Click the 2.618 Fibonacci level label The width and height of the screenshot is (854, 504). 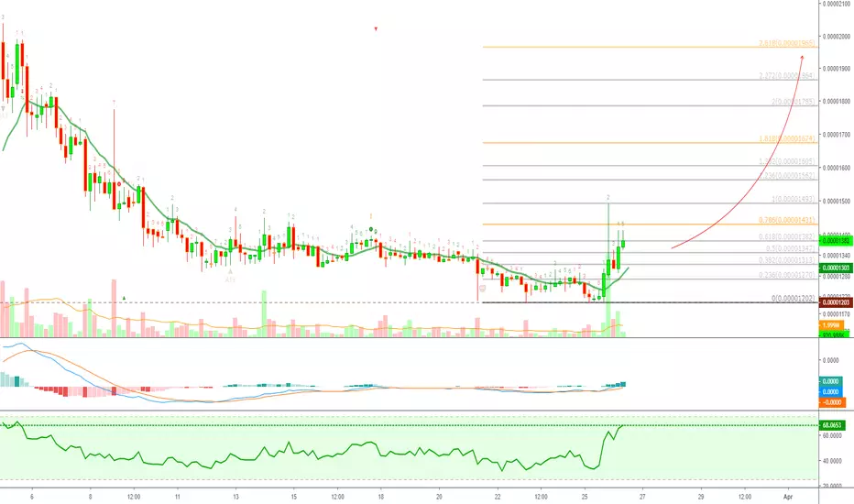[786, 43]
